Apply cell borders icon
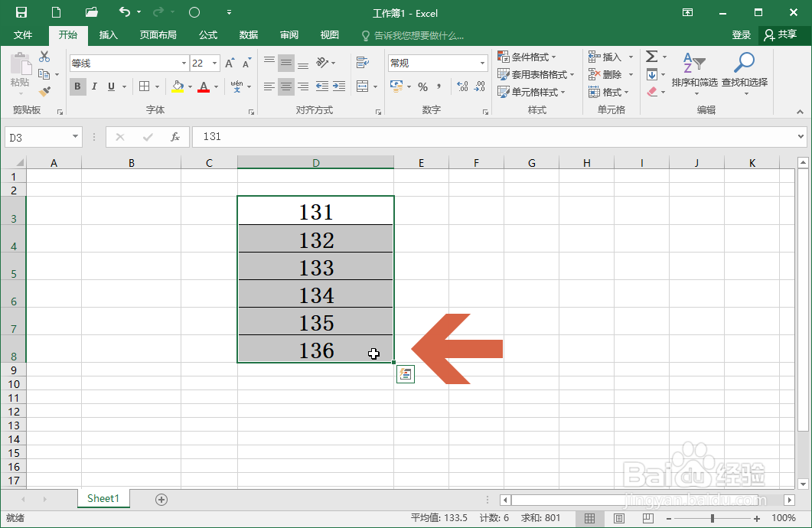 pyautogui.click(x=145, y=86)
